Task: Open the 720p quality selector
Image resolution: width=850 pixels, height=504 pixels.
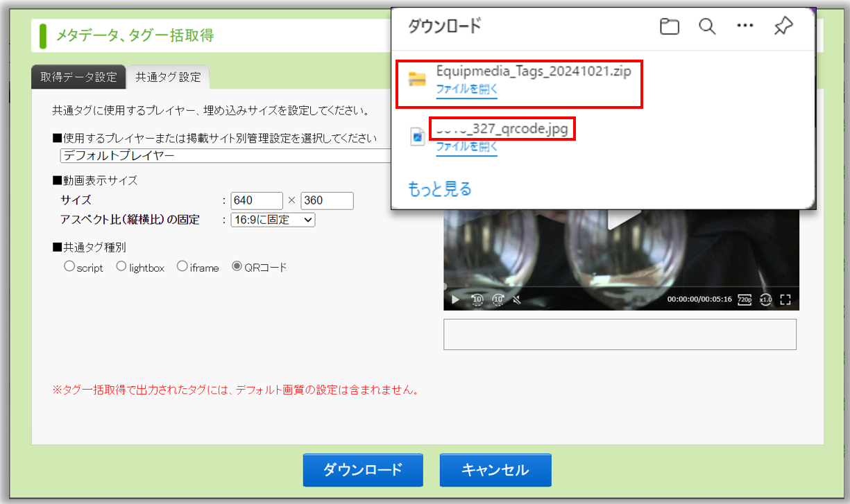Action: point(744,299)
